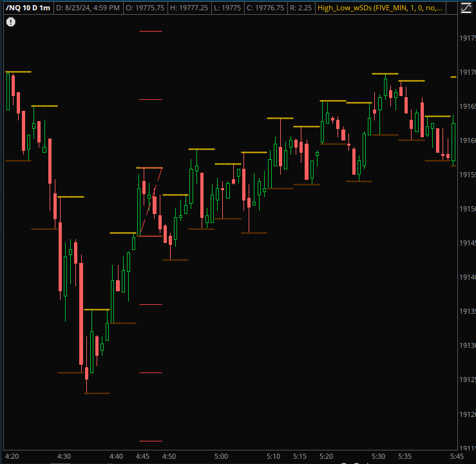
Task: Click the tall green candle at 5:31 high
Action: click(x=385, y=87)
